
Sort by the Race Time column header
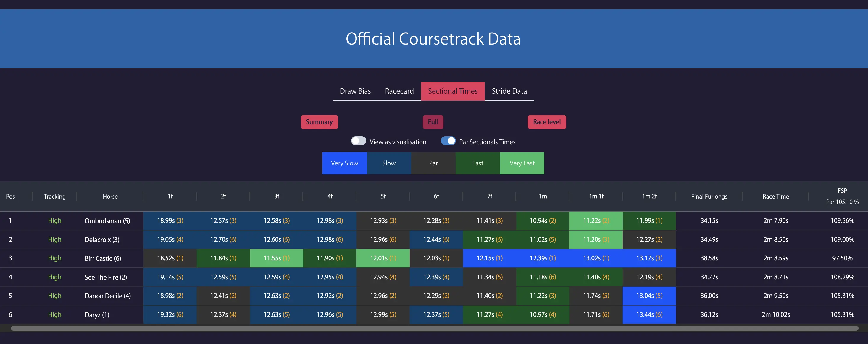tap(775, 197)
